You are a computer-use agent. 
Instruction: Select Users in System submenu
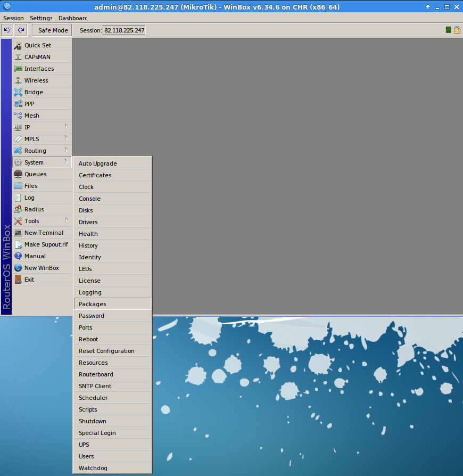tap(112, 456)
